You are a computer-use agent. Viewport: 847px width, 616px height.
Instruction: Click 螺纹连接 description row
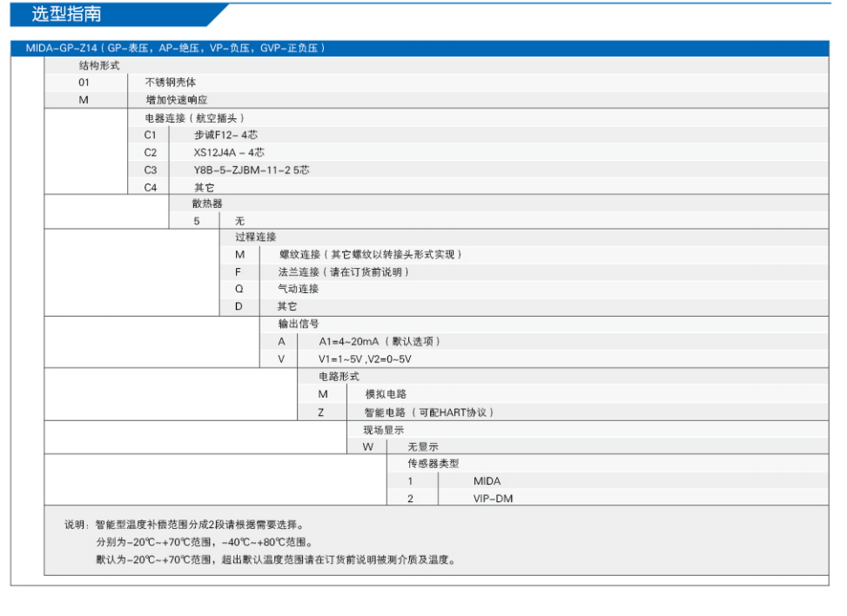(x=370, y=254)
